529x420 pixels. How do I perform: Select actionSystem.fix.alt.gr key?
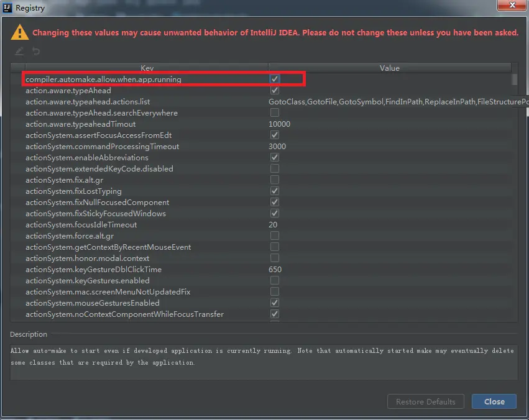click(65, 180)
